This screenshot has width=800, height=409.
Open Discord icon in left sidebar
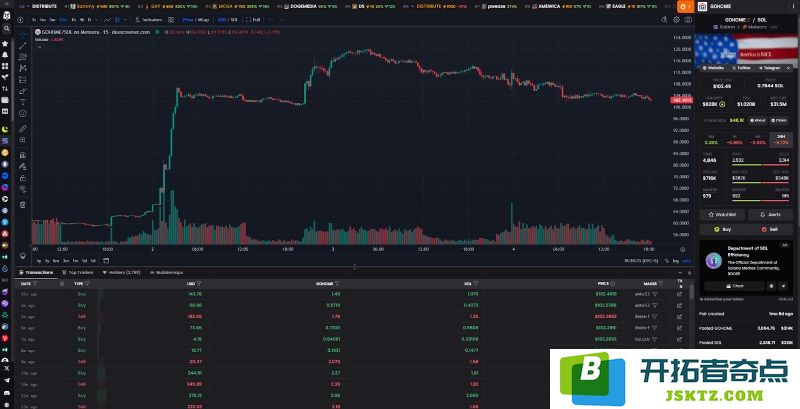pos(6,393)
